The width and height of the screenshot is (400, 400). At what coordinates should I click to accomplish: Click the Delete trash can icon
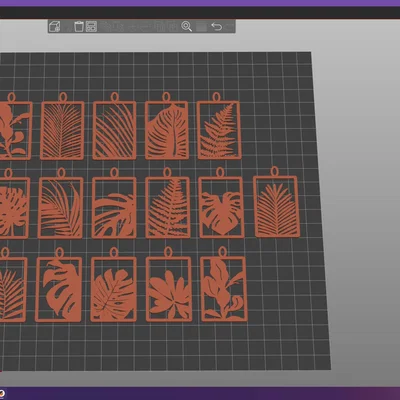79,26
